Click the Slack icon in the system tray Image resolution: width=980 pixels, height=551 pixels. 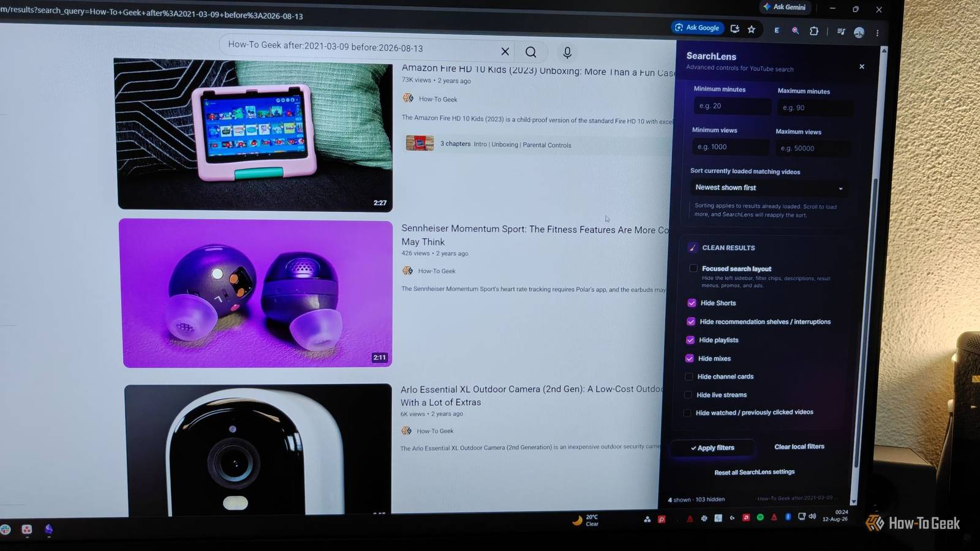click(x=704, y=519)
